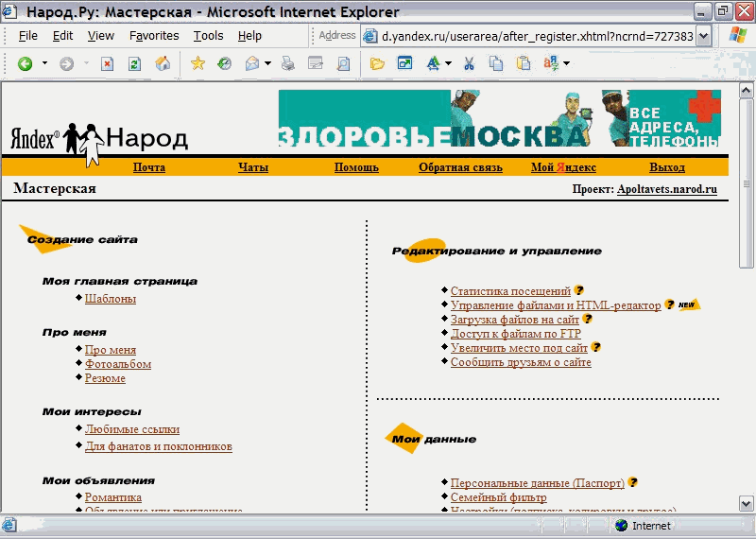756x539 pixels.
Task: Open the Романтика link
Action: coord(113,497)
